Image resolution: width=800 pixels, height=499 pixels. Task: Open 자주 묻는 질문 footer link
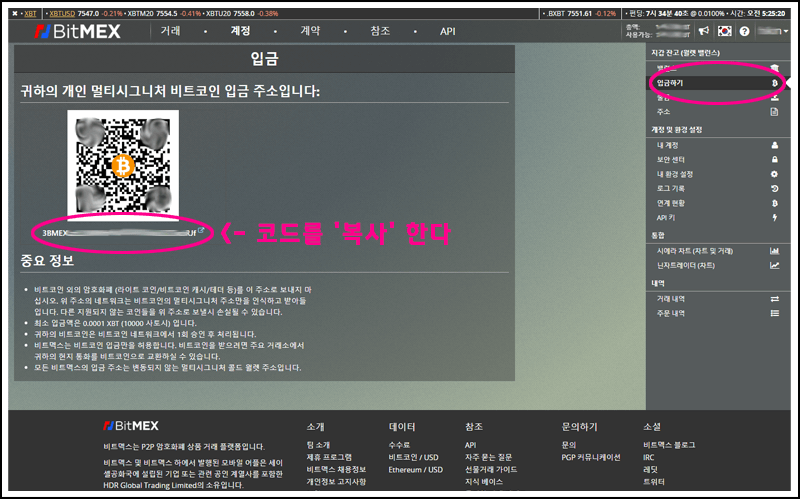click(488, 457)
